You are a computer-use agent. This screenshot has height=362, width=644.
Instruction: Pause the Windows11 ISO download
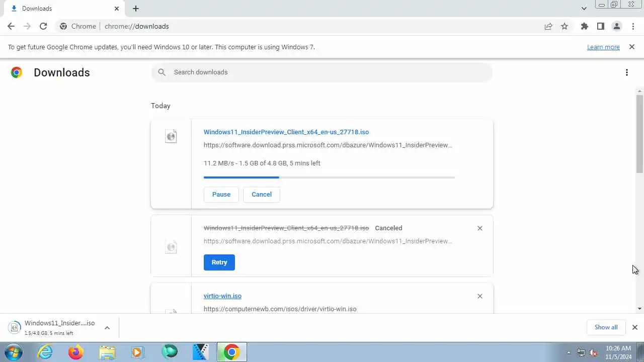point(221,195)
